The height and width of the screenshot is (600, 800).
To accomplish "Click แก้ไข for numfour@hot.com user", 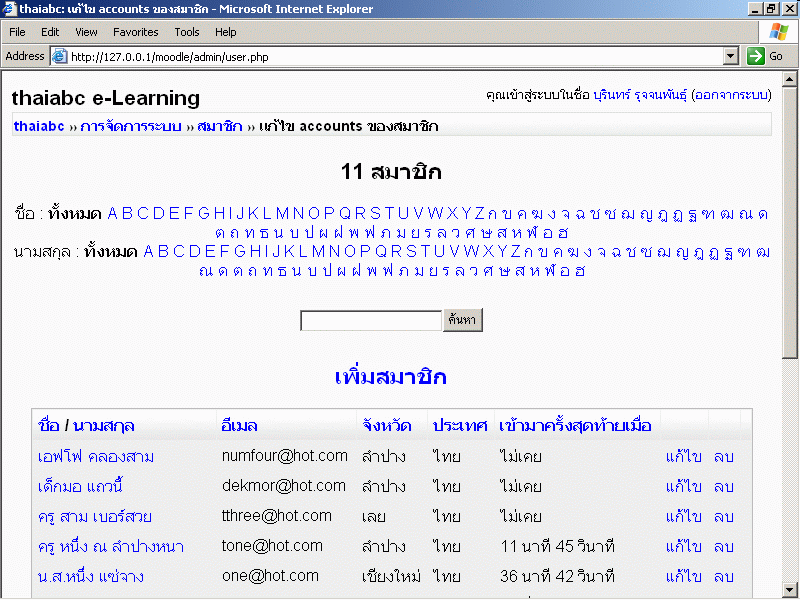I will [683, 457].
